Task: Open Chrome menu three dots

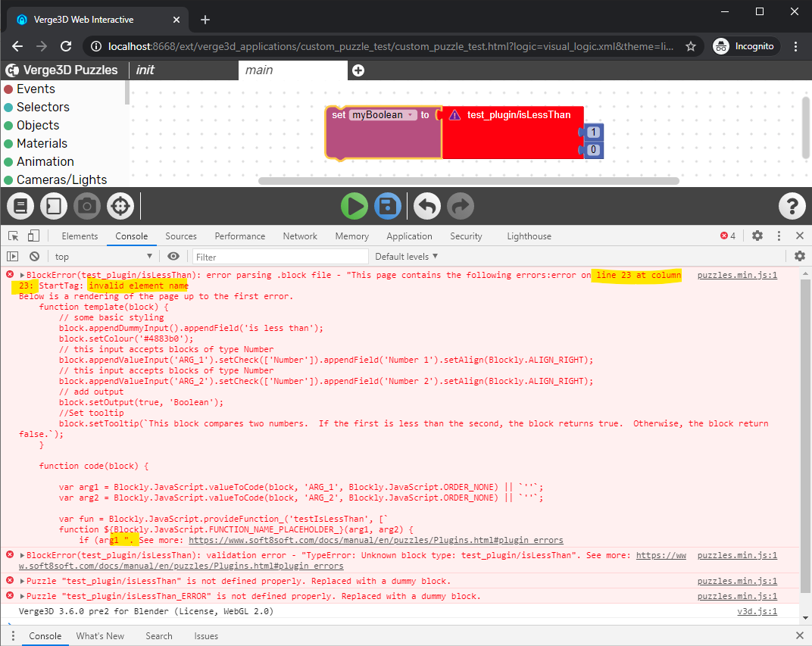Action: pyautogui.click(x=796, y=47)
